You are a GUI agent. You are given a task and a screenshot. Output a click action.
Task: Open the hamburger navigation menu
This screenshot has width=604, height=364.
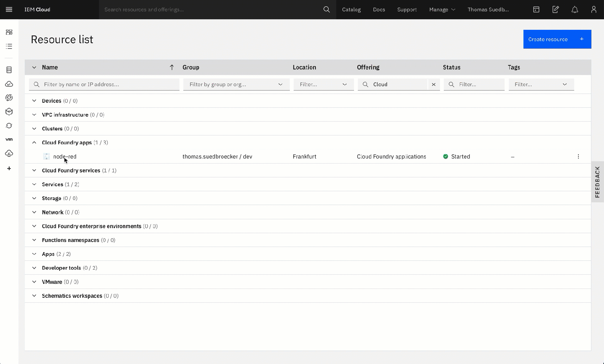[x=9, y=9]
